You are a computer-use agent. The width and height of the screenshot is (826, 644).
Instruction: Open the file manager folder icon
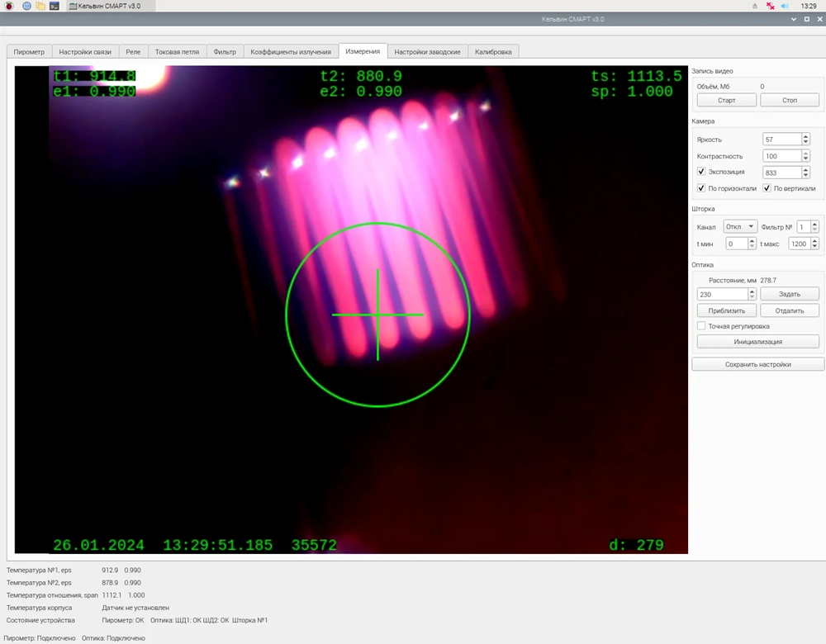click(40, 6)
